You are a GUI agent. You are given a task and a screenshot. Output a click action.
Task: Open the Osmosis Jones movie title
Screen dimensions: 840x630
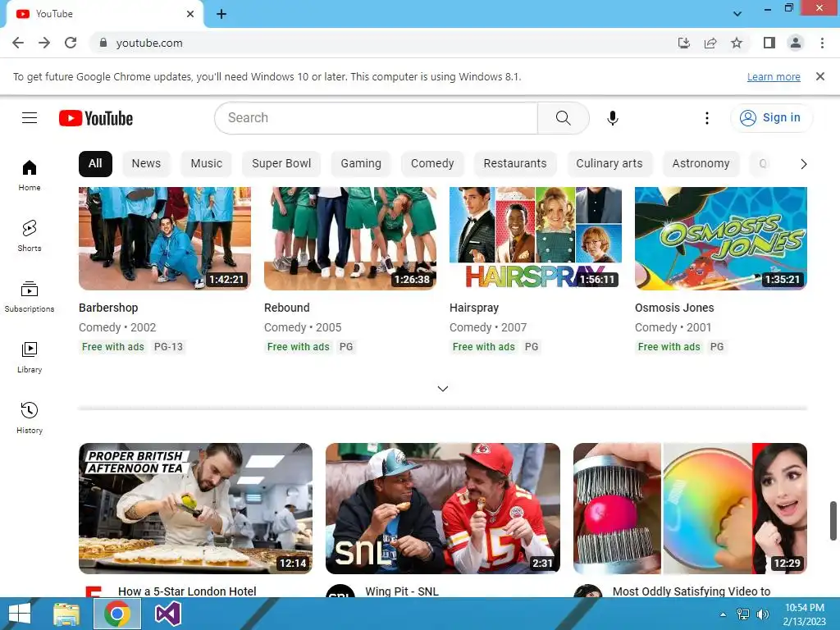[x=674, y=308]
